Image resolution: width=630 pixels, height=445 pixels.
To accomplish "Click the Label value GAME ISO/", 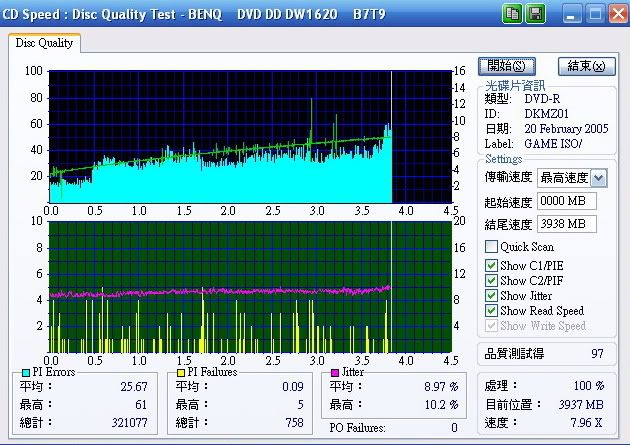I will [x=553, y=144].
